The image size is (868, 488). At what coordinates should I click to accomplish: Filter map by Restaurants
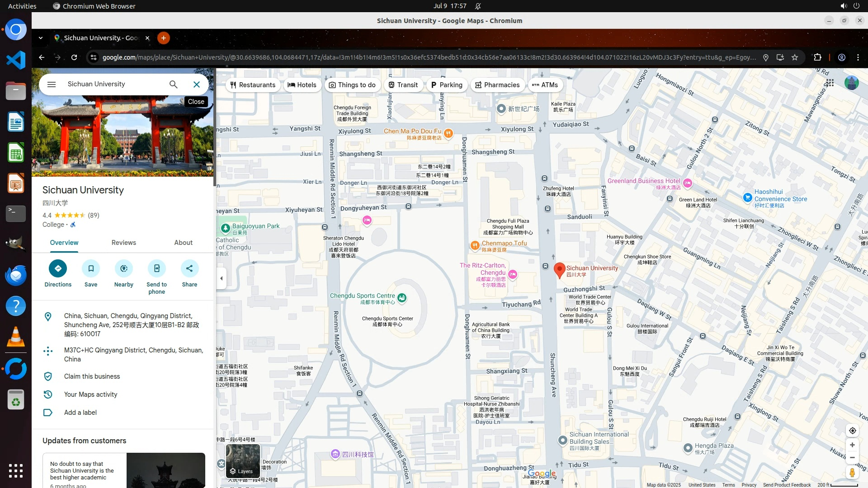click(253, 85)
